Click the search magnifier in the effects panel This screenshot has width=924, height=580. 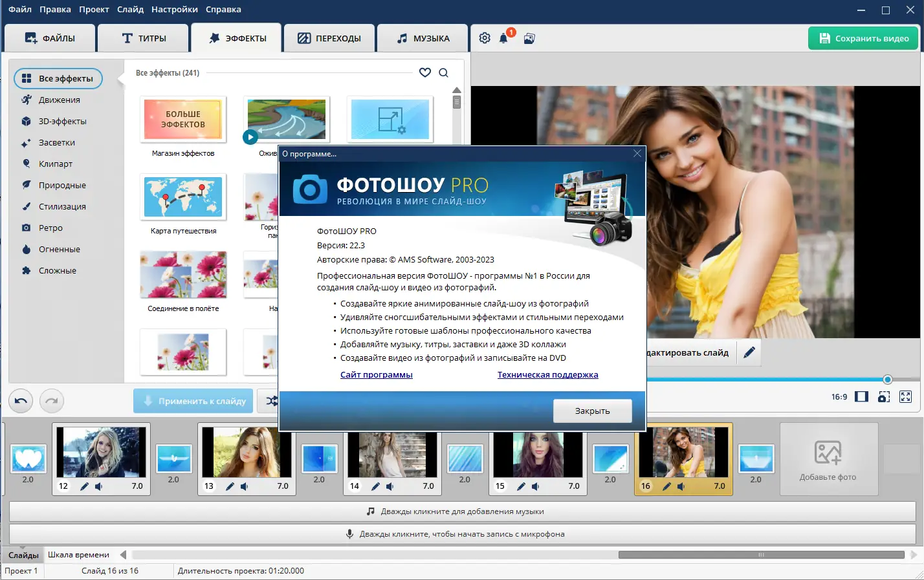(x=444, y=72)
